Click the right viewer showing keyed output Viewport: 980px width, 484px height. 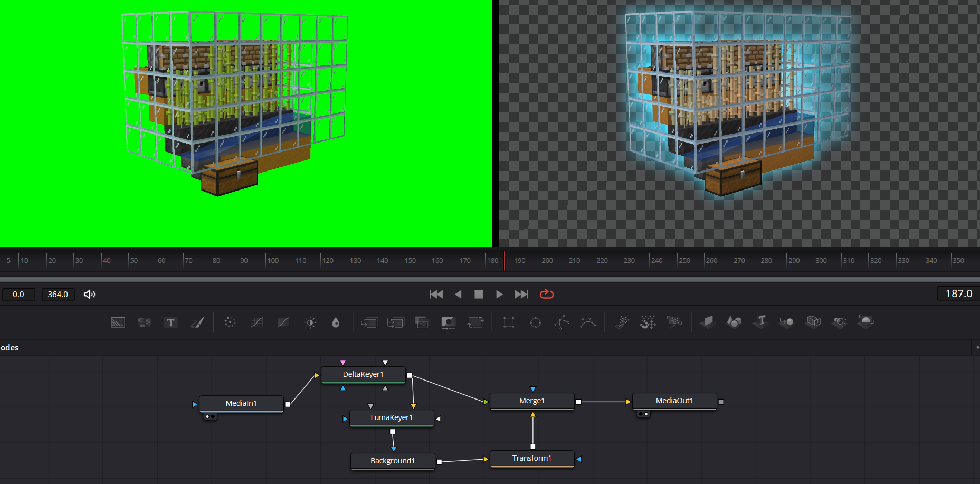(x=739, y=123)
